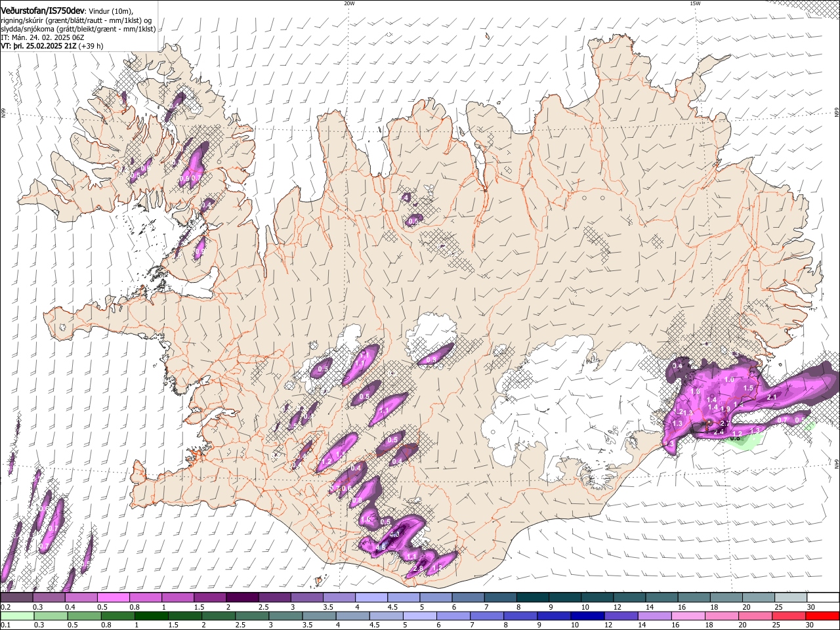
Task: Click the "2.8" precipitation value on the south coast
Action: click(x=418, y=568)
